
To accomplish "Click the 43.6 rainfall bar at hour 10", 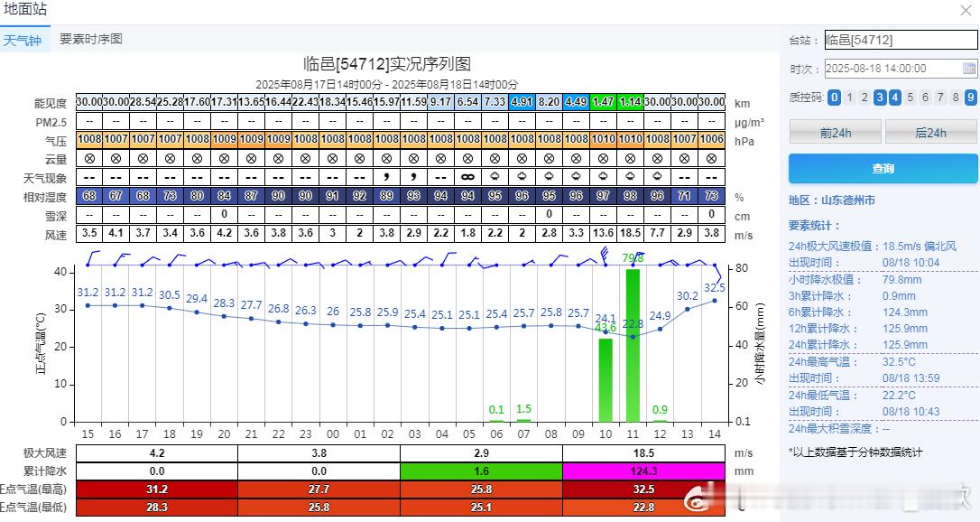I will click(x=606, y=380).
